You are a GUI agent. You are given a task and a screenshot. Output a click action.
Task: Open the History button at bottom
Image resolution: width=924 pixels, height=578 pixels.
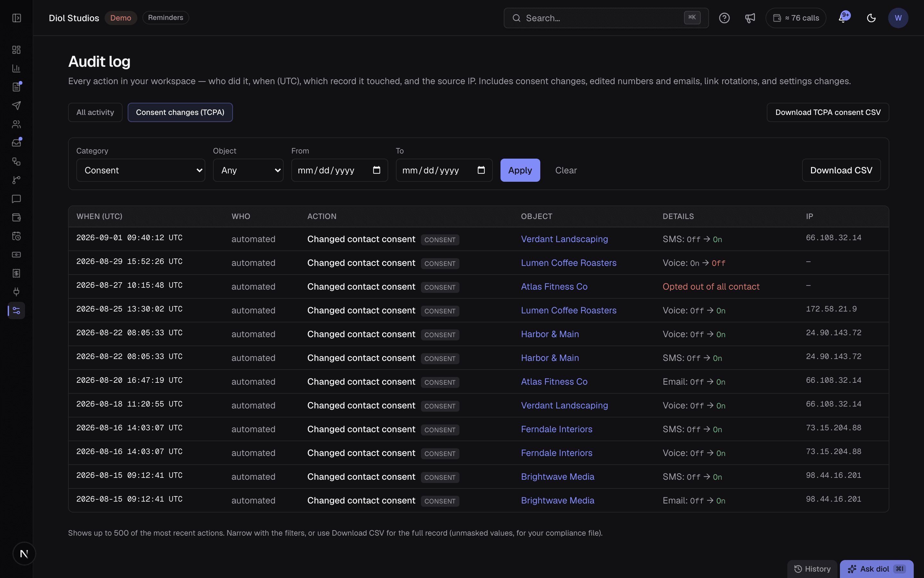(812, 569)
